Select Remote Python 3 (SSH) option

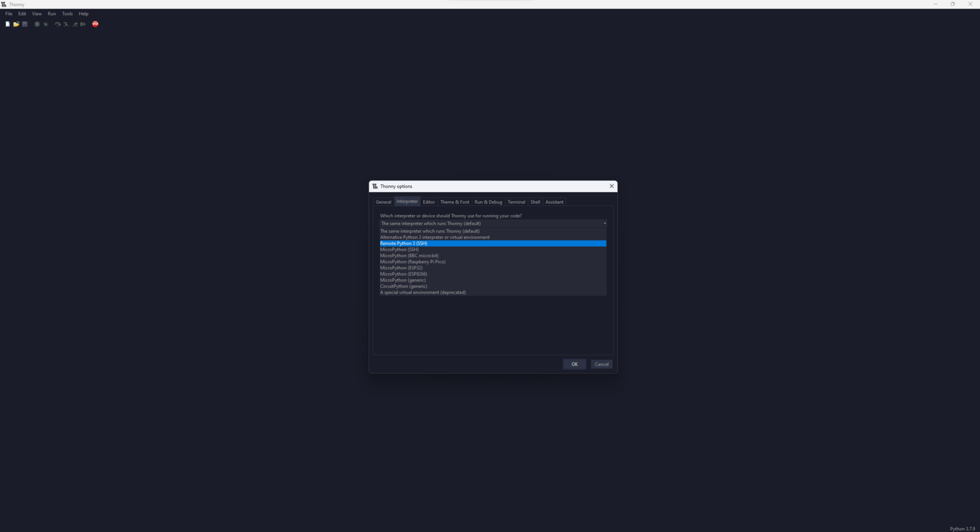pos(493,244)
